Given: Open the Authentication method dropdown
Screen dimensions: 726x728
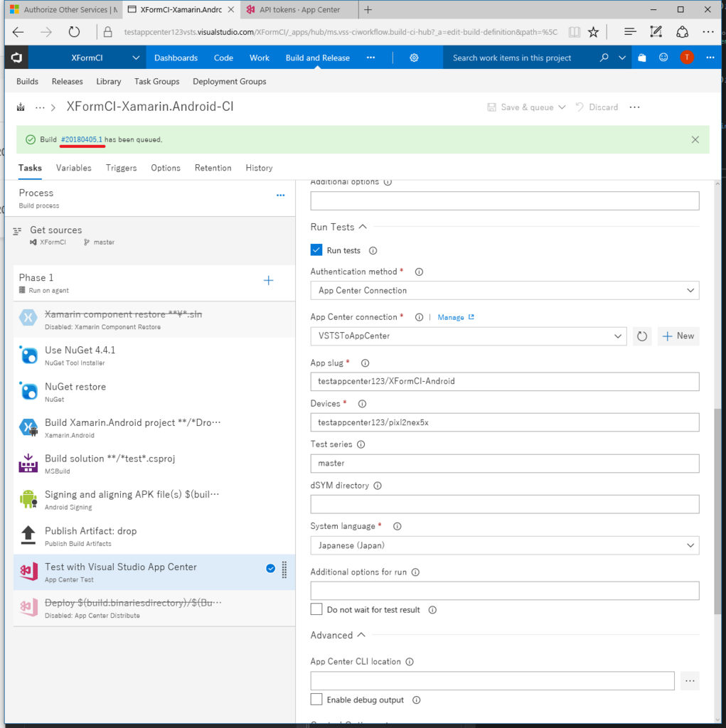Looking at the screenshot, I should pyautogui.click(x=505, y=291).
